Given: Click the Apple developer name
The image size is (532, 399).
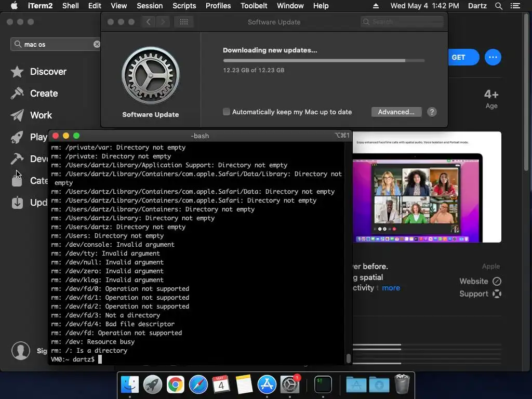Looking at the screenshot, I should [491, 267].
